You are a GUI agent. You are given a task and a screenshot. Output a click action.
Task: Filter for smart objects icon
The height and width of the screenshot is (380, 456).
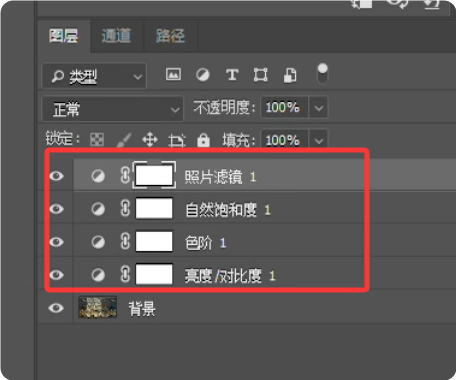pos(290,75)
